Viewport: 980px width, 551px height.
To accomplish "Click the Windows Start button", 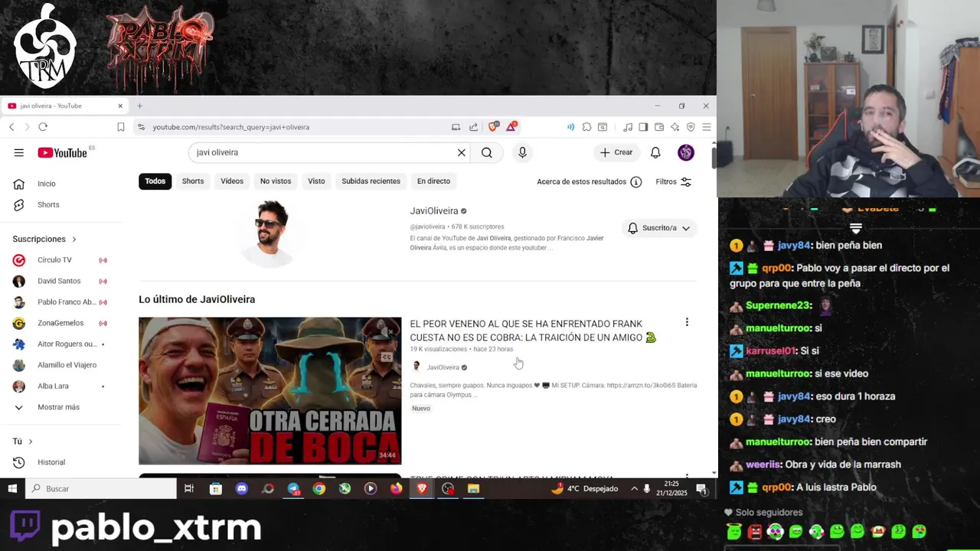I will coord(12,488).
